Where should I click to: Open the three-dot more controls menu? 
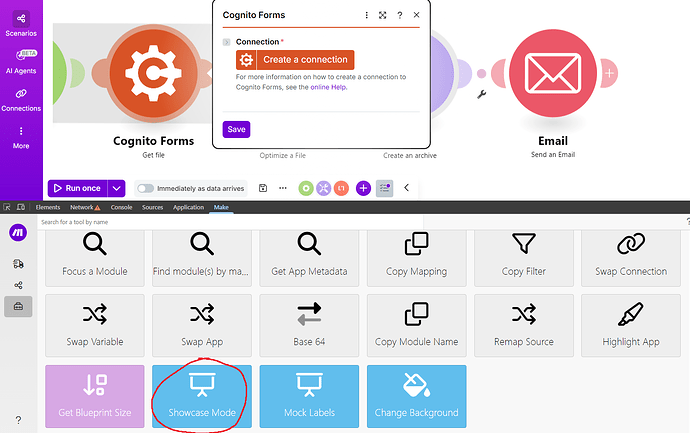283,188
